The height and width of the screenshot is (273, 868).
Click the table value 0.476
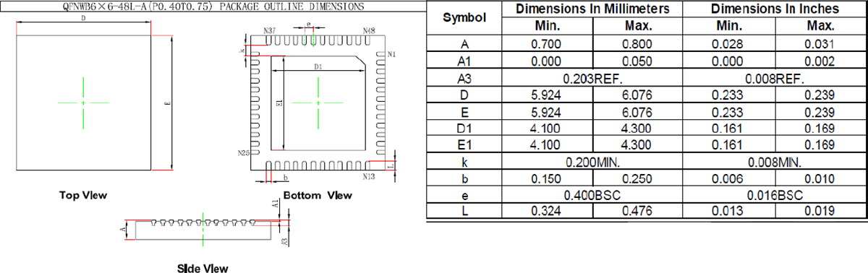click(638, 212)
